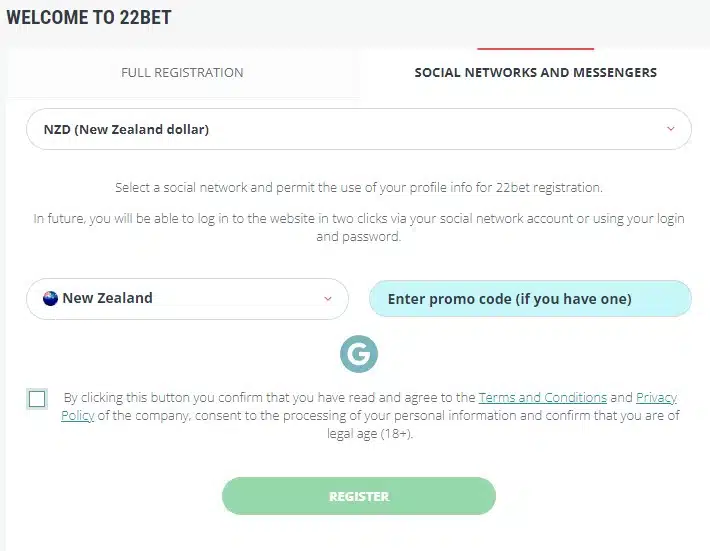Open the Privacy Policy link
Screen dimensions: 710x551
click(x=369, y=407)
